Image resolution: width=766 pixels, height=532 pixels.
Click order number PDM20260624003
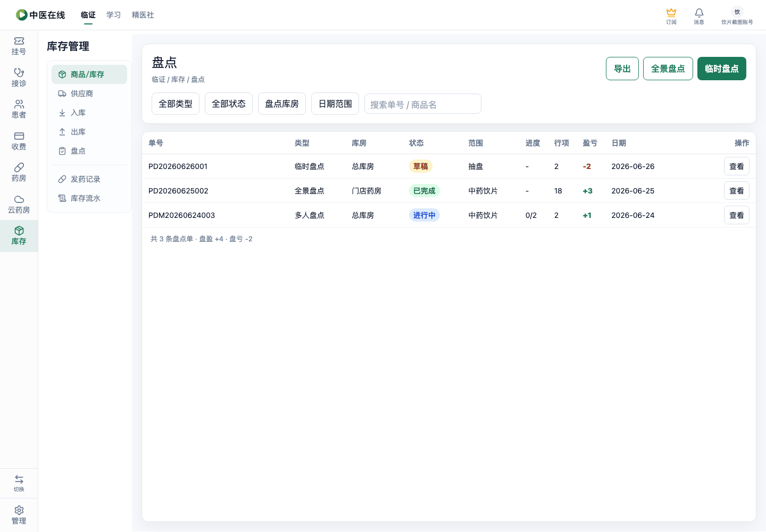tap(181, 215)
